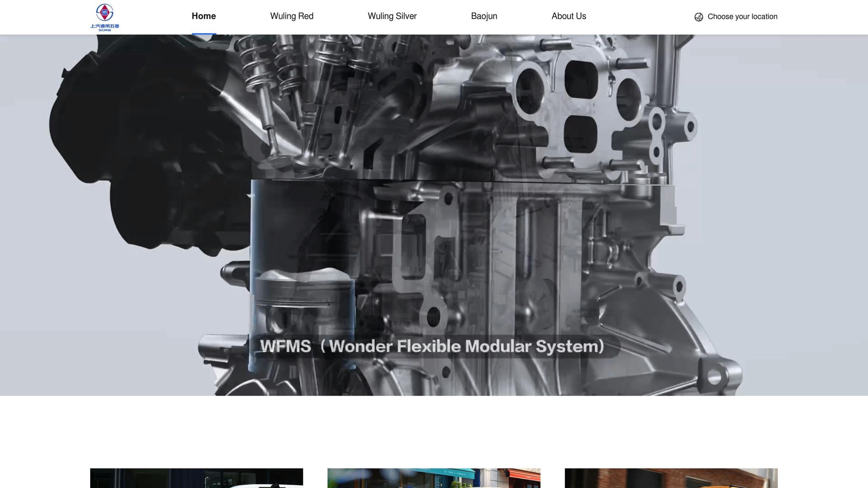This screenshot has width=868, height=488.
Task: Click the SGMW circular logo emblem
Action: 105,13
